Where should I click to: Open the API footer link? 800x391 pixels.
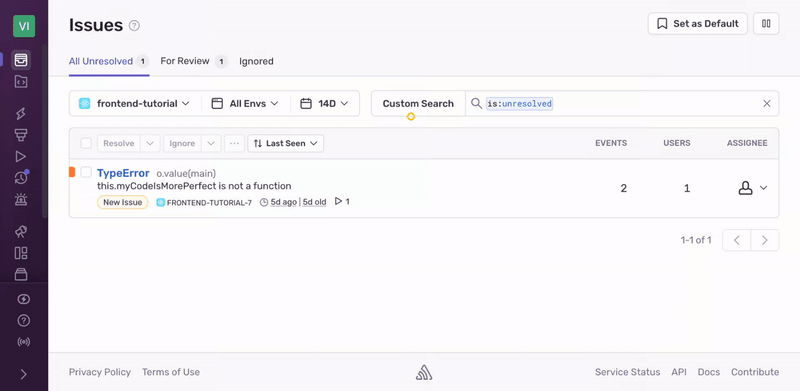tap(679, 372)
